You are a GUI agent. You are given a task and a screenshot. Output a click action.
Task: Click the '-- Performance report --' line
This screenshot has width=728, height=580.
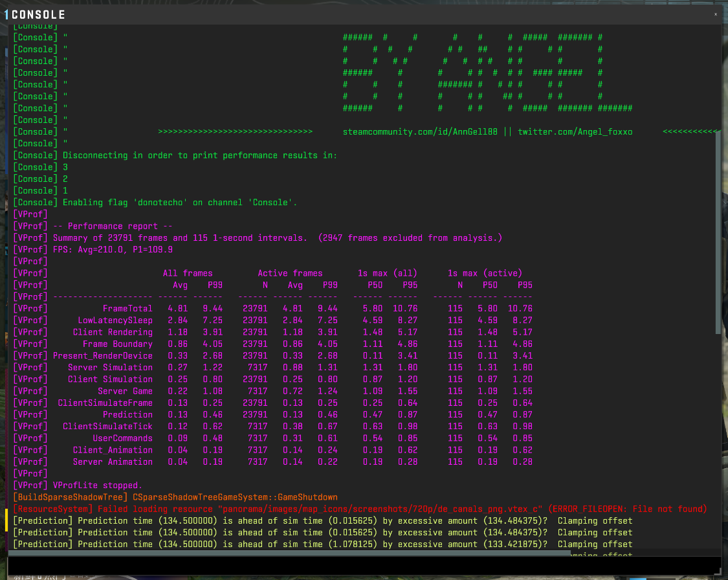click(93, 226)
